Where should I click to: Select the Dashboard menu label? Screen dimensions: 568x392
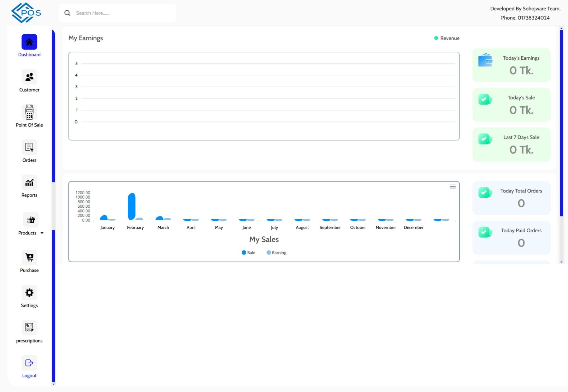pyautogui.click(x=29, y=55)
